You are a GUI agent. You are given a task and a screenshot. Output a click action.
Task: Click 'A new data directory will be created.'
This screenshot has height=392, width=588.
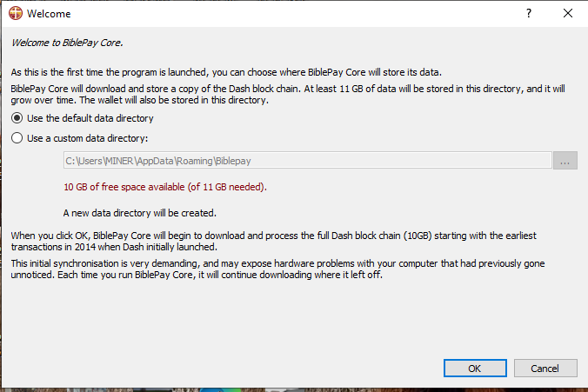pos(140,213)
